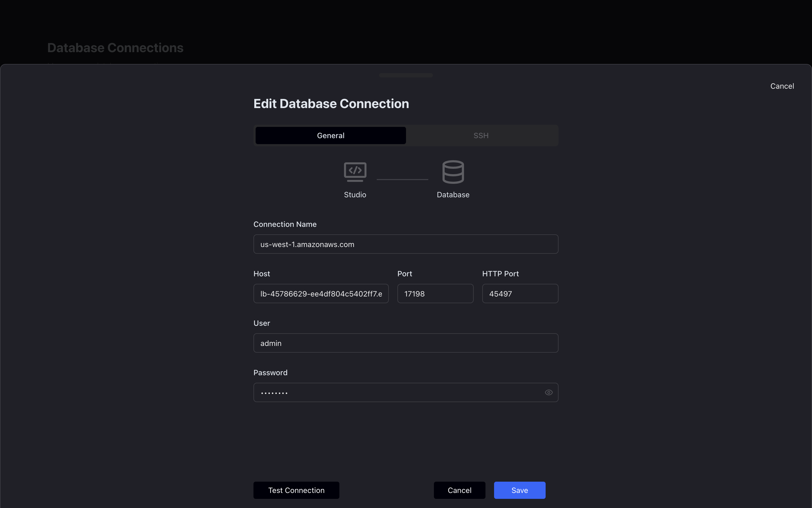Save the database connection

[519, 490]
